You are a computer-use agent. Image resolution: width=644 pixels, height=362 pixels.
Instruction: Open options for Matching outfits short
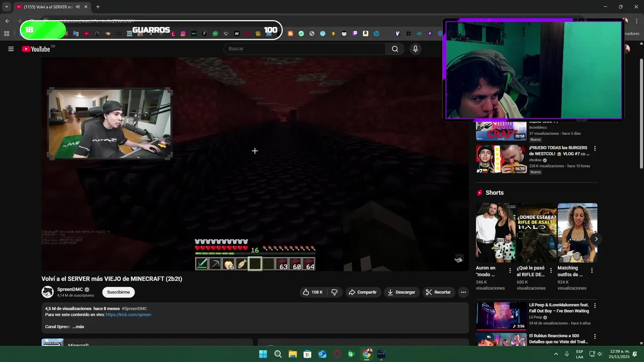[x=592, y=270]
